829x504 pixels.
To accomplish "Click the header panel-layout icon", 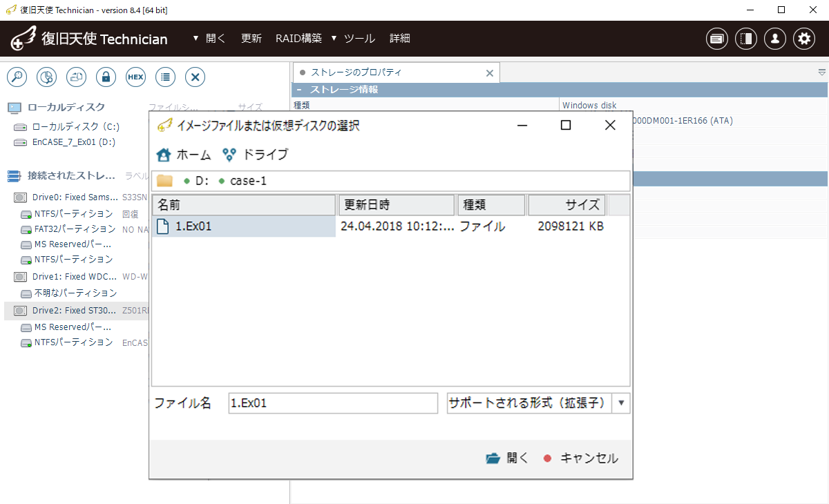I will (x=746, y=39).
